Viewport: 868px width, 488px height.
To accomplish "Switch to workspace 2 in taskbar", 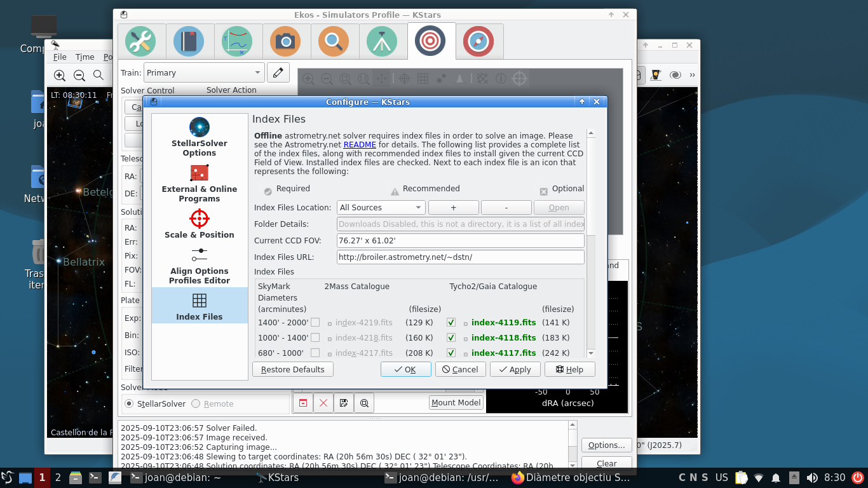I will click(58, 477).
